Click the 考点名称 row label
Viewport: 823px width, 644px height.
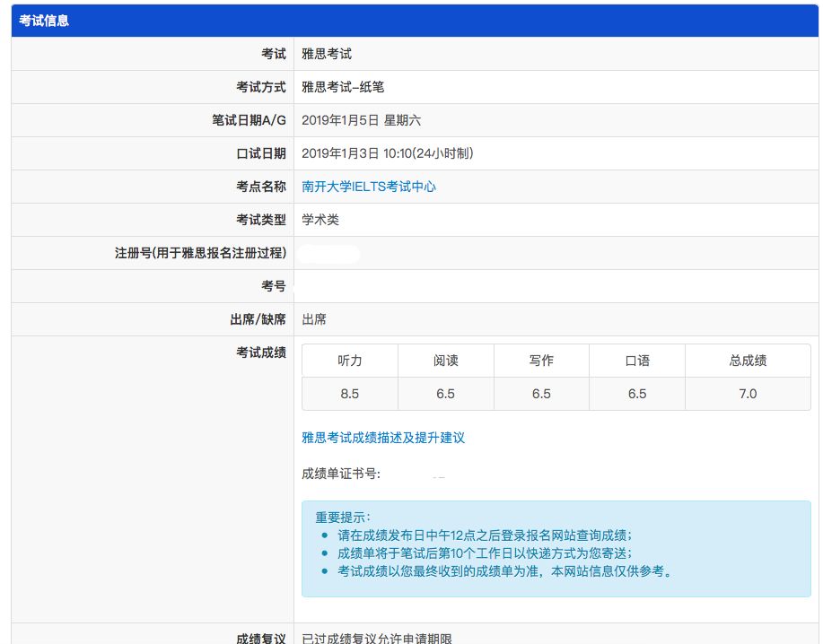(261, 187)
